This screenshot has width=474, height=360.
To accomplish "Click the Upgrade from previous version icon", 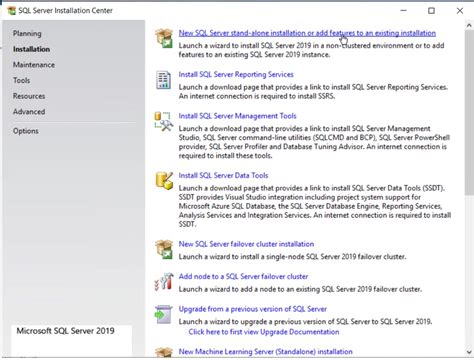I will (164, 314).
